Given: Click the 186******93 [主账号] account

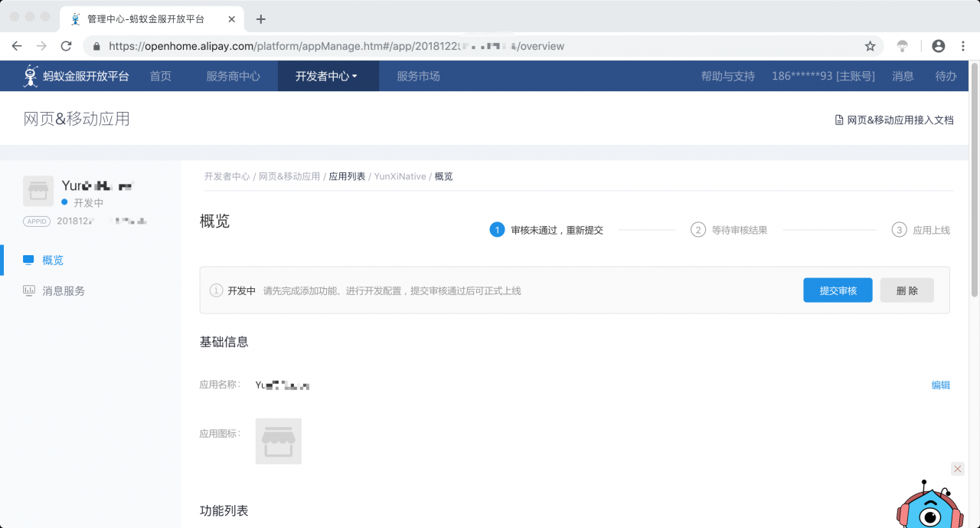Looking at the screenshot, I should [x=823, y=76].
